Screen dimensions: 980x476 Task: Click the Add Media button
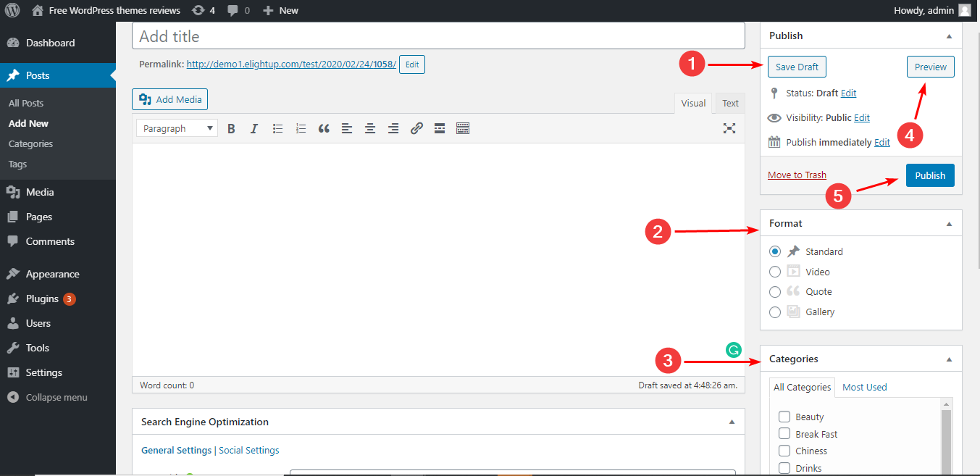(x=170, y=99)
